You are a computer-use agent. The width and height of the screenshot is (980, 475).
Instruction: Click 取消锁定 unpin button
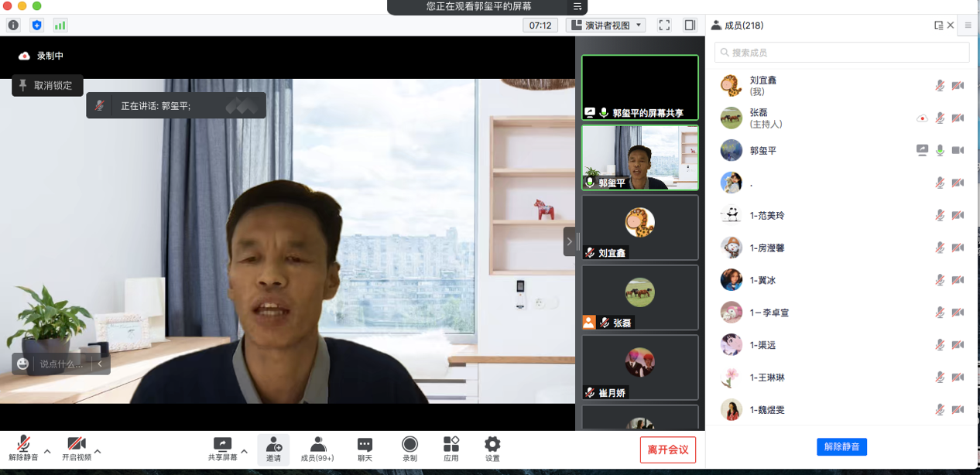(x=47, y=86)
